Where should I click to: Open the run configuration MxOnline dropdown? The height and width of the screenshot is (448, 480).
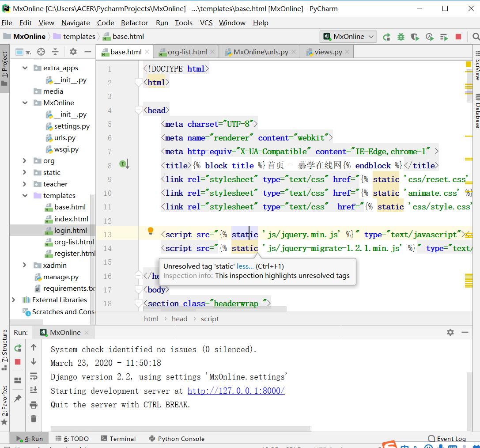[348, 36]
